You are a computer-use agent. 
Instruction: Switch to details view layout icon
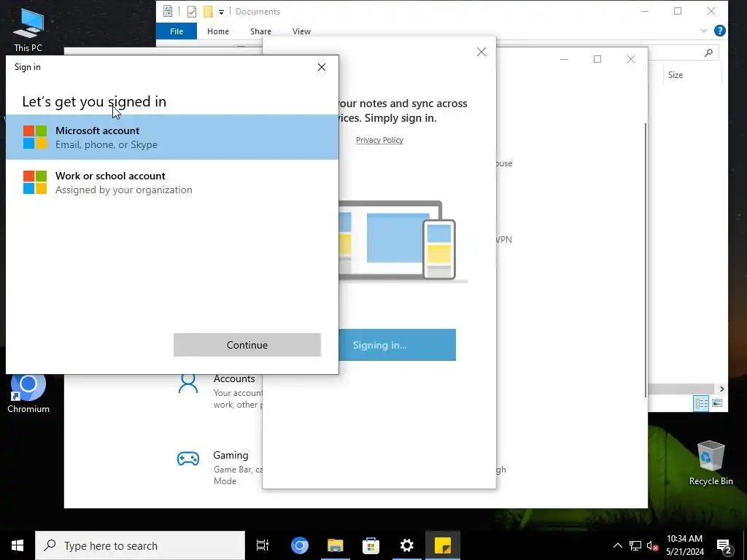(x=701, y=403)
